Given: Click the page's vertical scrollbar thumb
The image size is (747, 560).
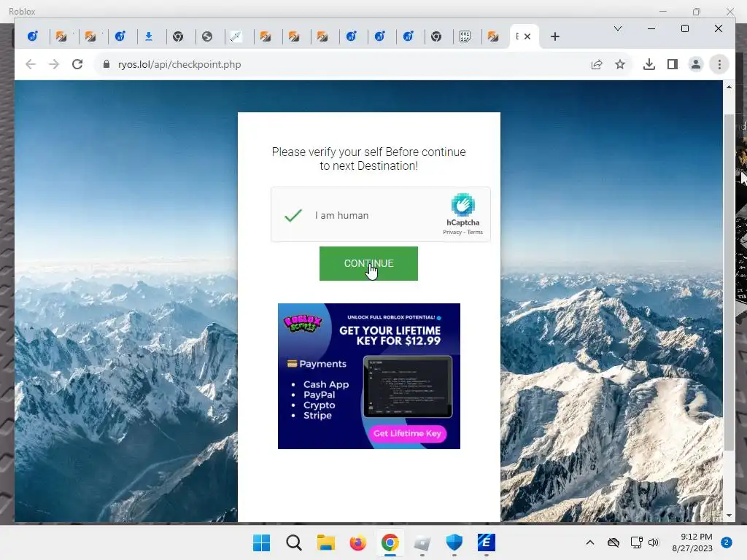Looking at the screenshot, I should [x=729, y=282].
